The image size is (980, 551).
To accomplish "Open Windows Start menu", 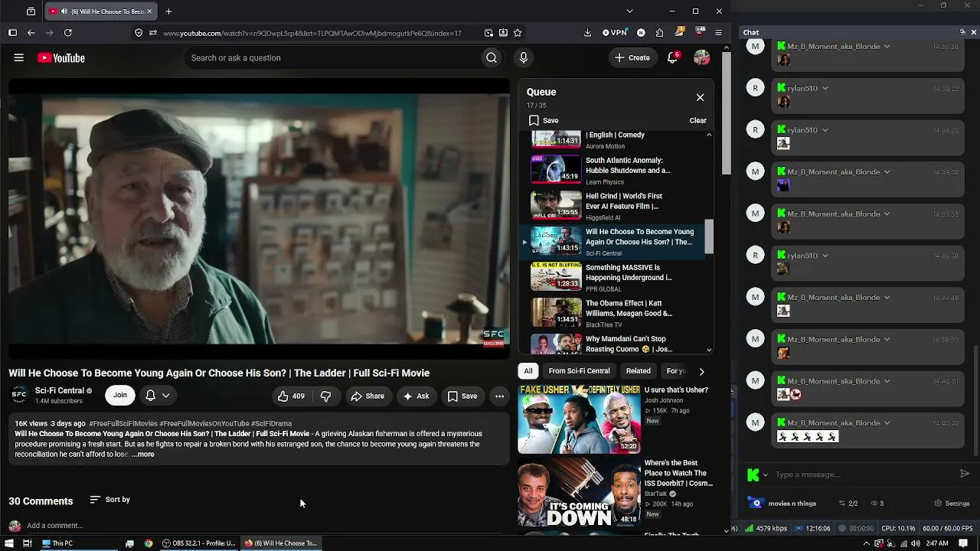I will click(x=8, y=543).
